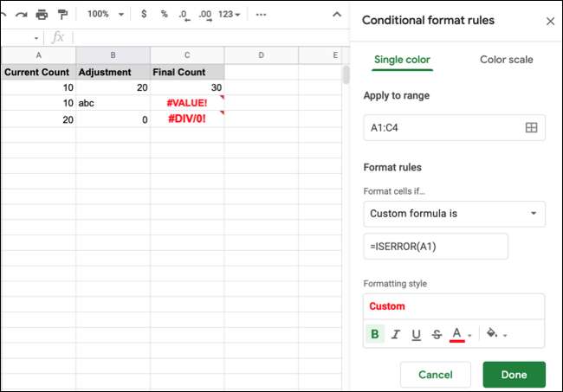Click the select data range grid icon
This screenshot has width=563, height=392.
[532, 128]
